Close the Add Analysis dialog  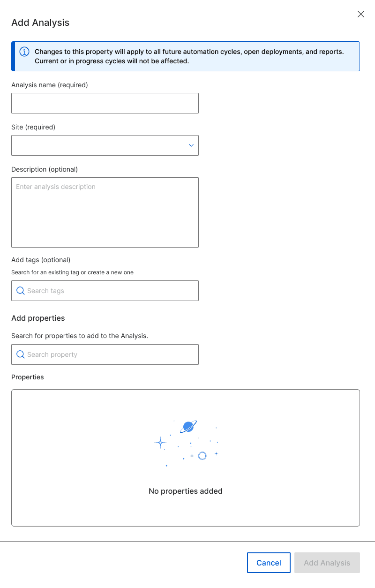[361, 14]
